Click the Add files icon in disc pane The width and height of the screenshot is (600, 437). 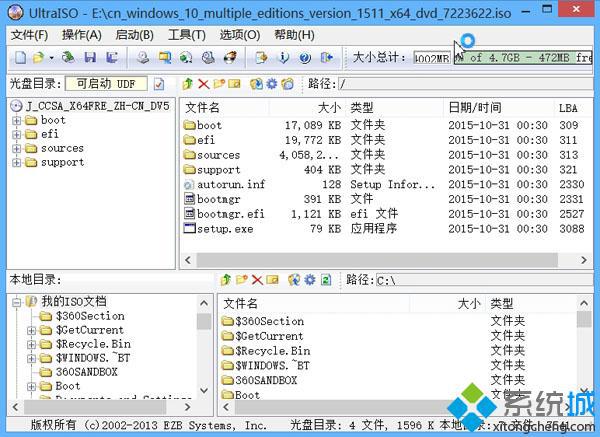[256, 84]
